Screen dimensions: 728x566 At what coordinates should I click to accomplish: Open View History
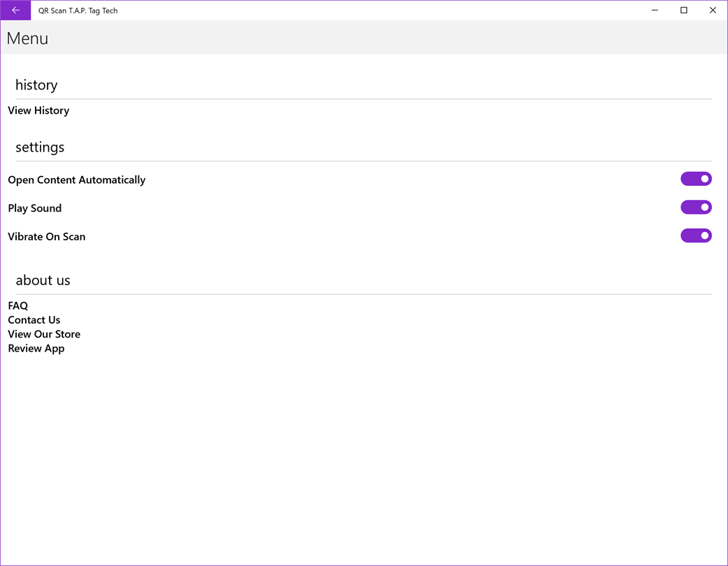(38, 110)
